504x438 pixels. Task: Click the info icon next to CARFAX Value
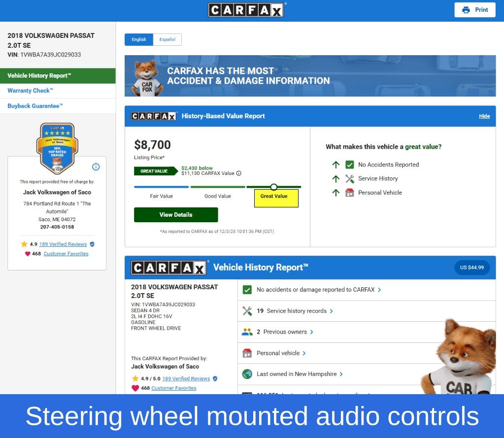(x=239, y=173)
